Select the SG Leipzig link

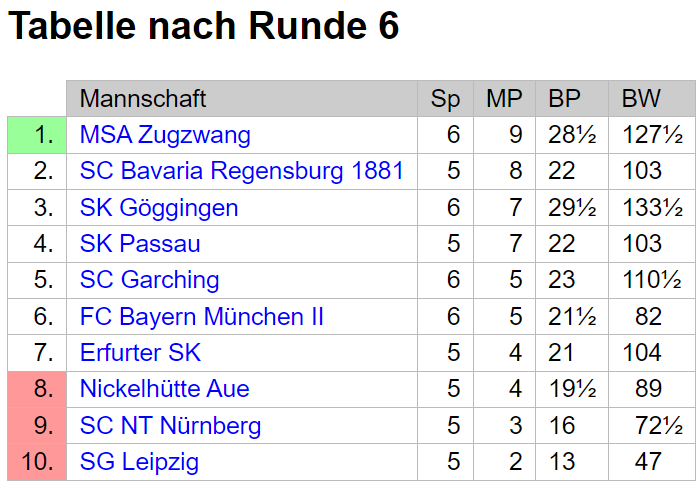(139, 462)
